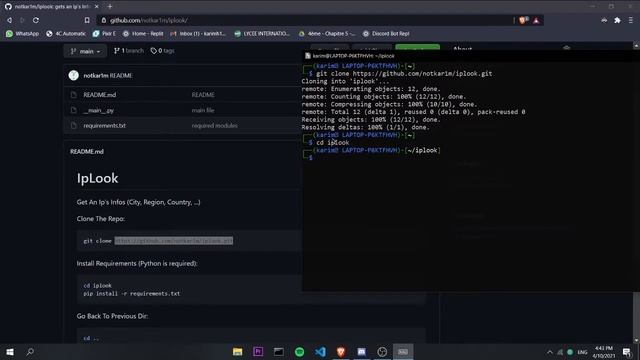Open File Explorer from the taskbar
Viewport: 640px width, 360px height.
[238, 351]
